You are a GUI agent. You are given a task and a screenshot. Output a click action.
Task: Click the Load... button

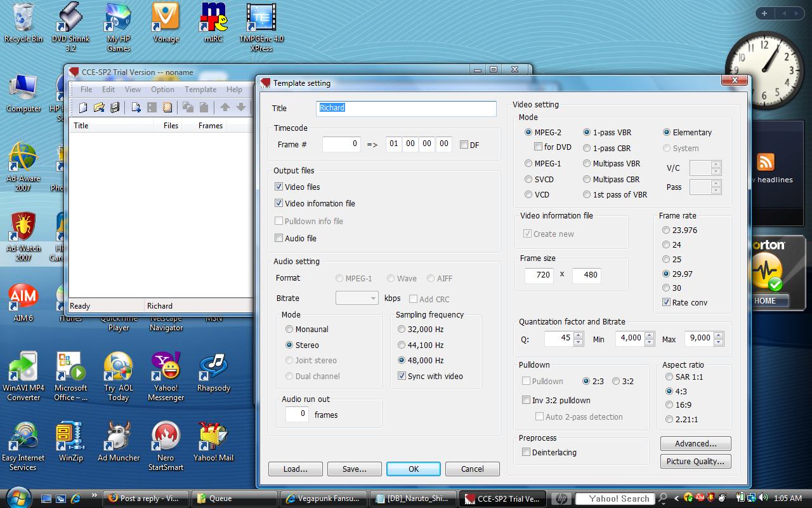[296, 469]
